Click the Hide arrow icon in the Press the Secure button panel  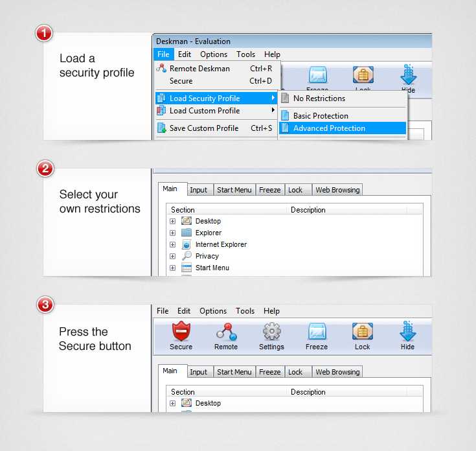point(408,331)
